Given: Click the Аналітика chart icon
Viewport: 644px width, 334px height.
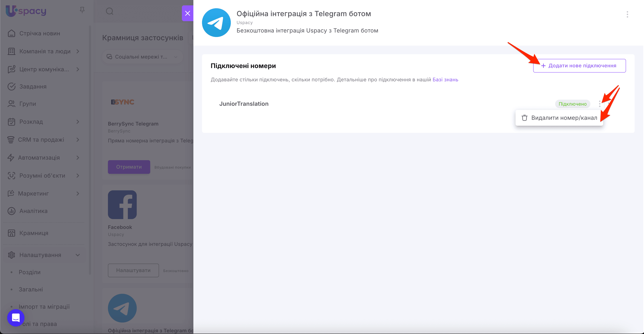Looking at the screenshot, I should pos(12,211).
